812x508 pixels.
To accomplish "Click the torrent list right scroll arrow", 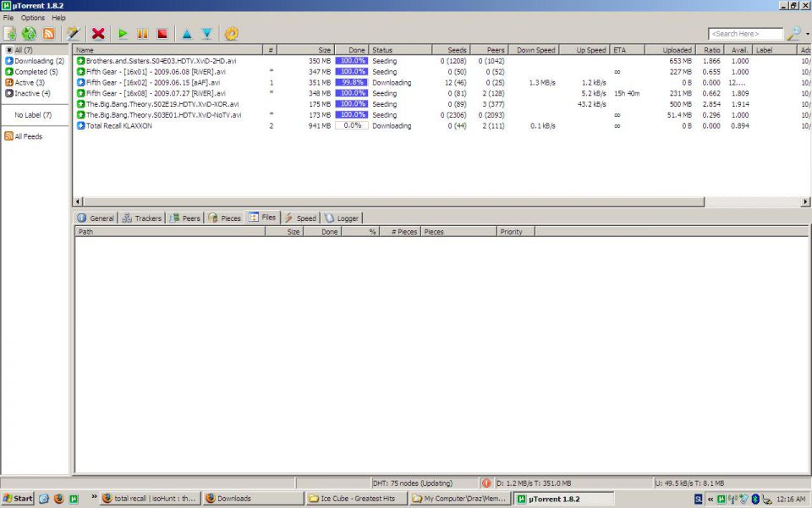I will (x=805, y=202).
